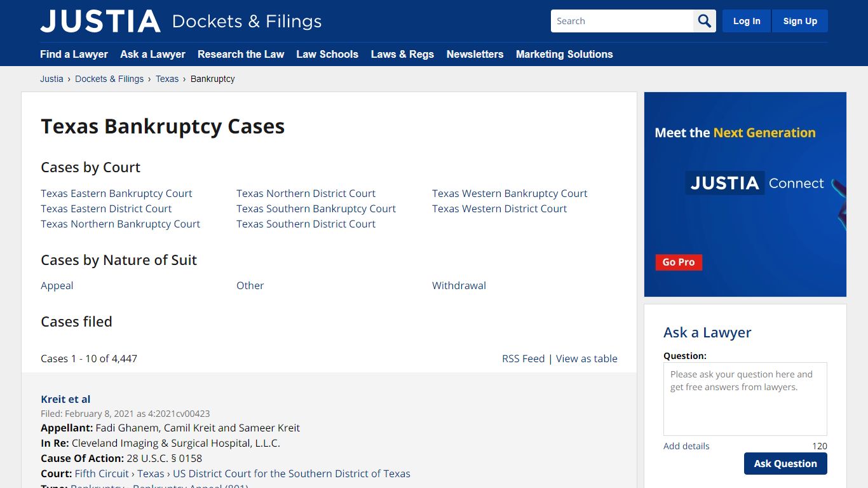Open Texas Northern Bankruptcy Court link

(120, 224)
